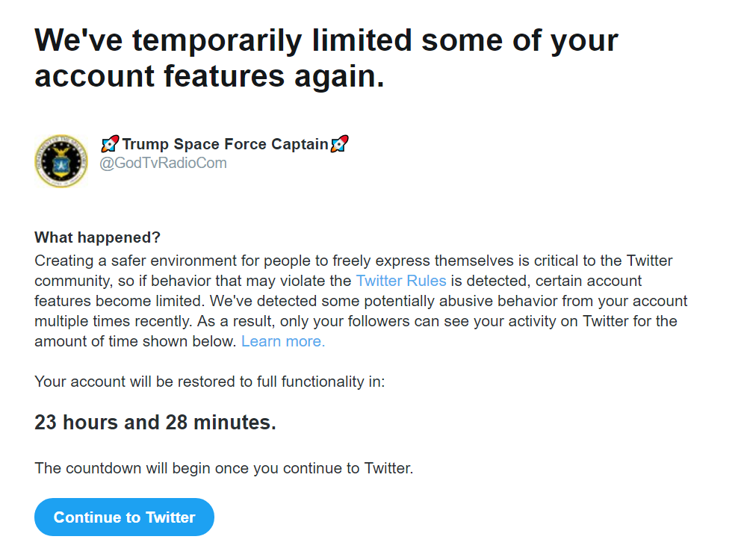Click the "account features again." headline line
The width and height of the screenshot is (747, 560).
[x=210, y=76]
